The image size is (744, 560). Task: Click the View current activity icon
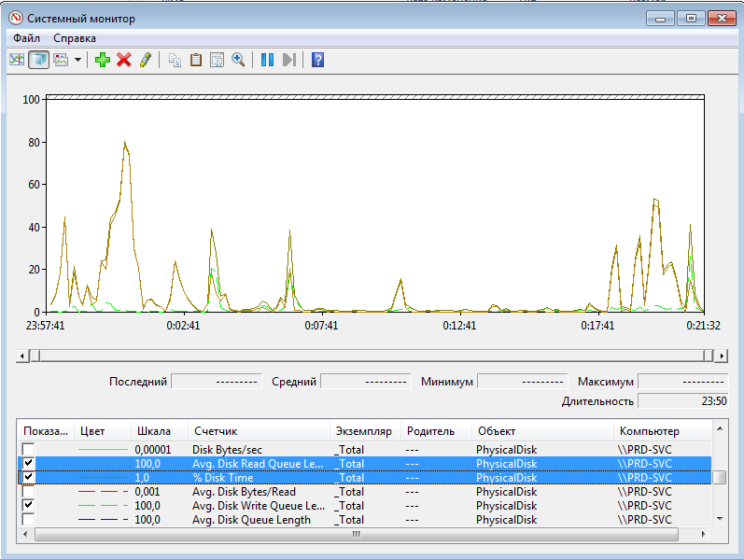[17, 60]
